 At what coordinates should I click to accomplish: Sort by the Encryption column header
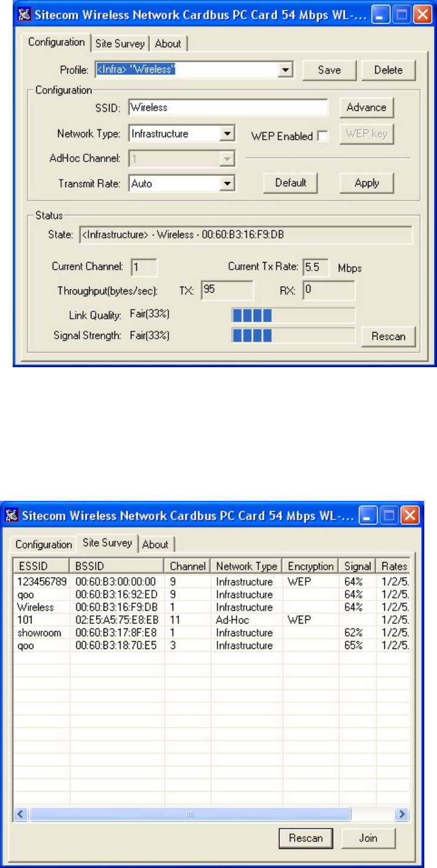tap(310, 567)
